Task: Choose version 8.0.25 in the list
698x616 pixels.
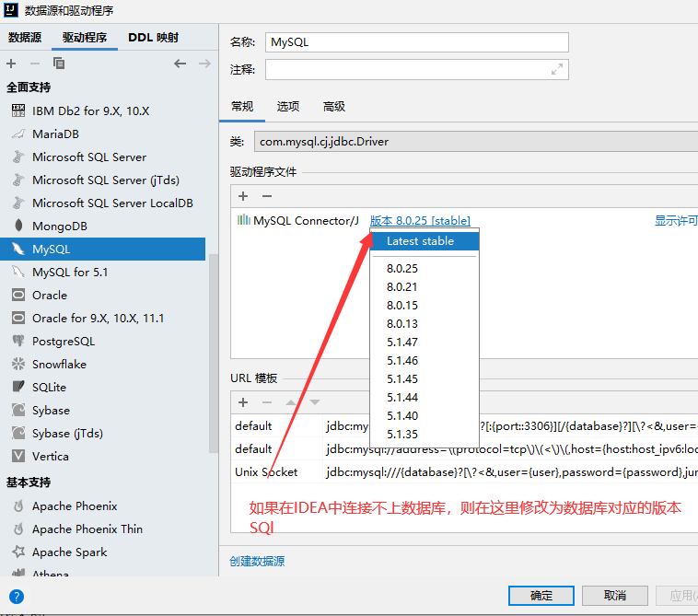Action: [x=425, y=268]
